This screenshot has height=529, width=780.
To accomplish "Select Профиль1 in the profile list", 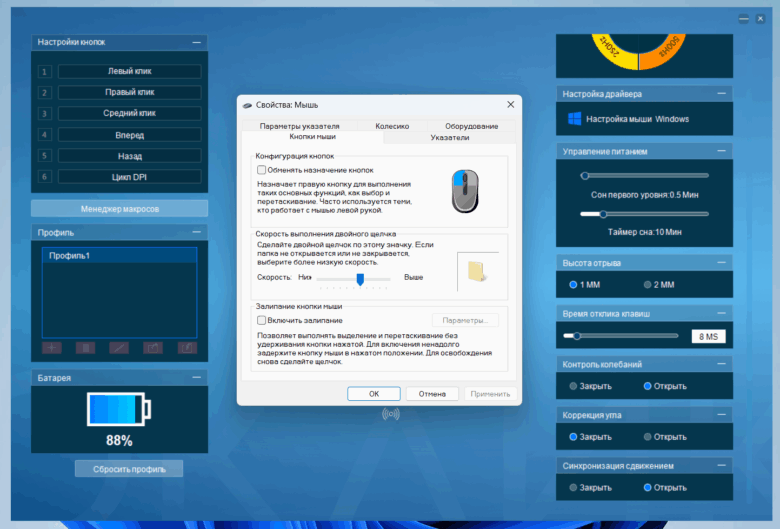I will [119, 255].
